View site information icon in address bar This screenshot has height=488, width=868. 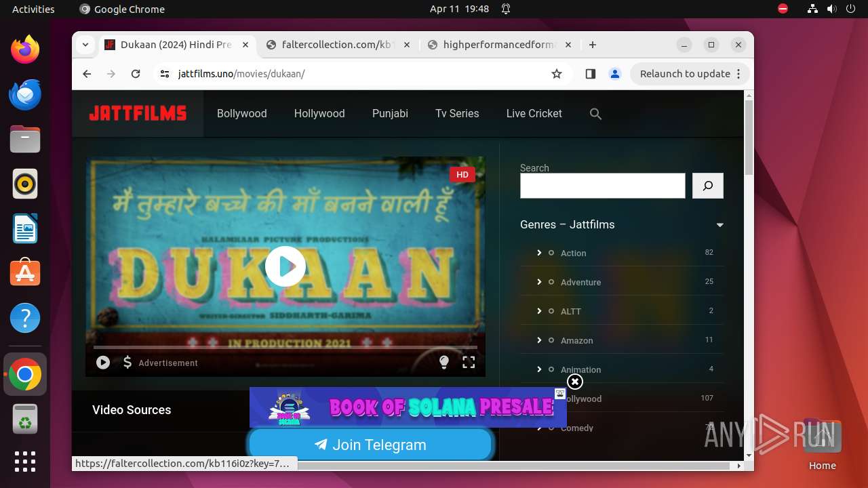click(165, 74)
